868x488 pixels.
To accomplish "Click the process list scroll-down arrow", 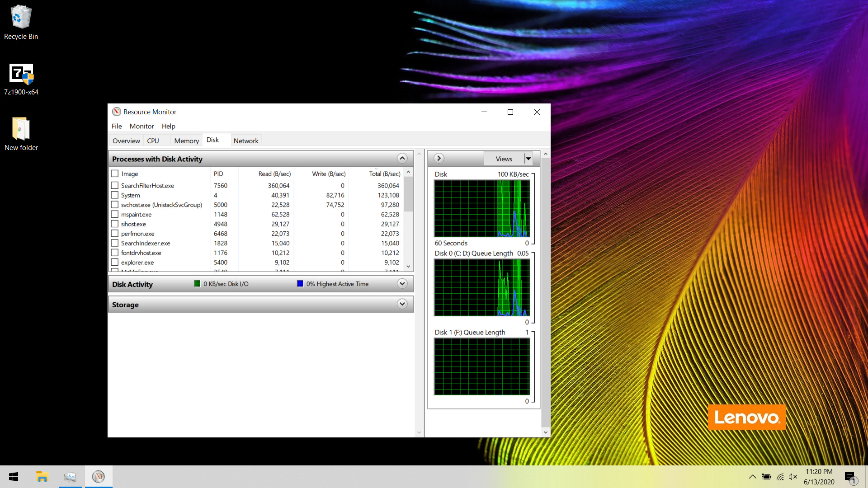I will tap(408, 267).
